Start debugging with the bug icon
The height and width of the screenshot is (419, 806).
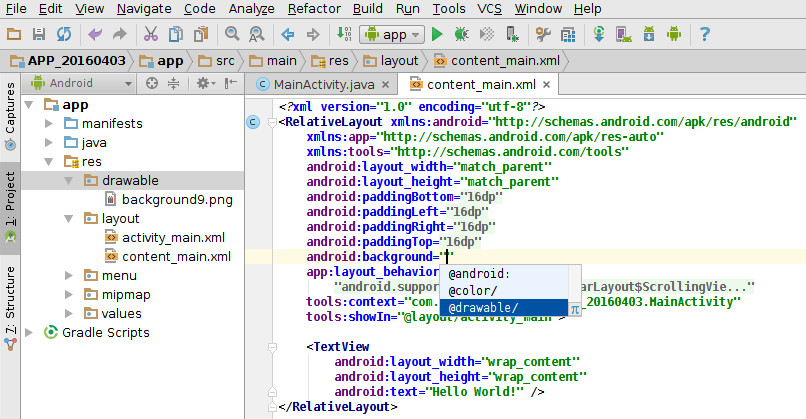[462, 34]
